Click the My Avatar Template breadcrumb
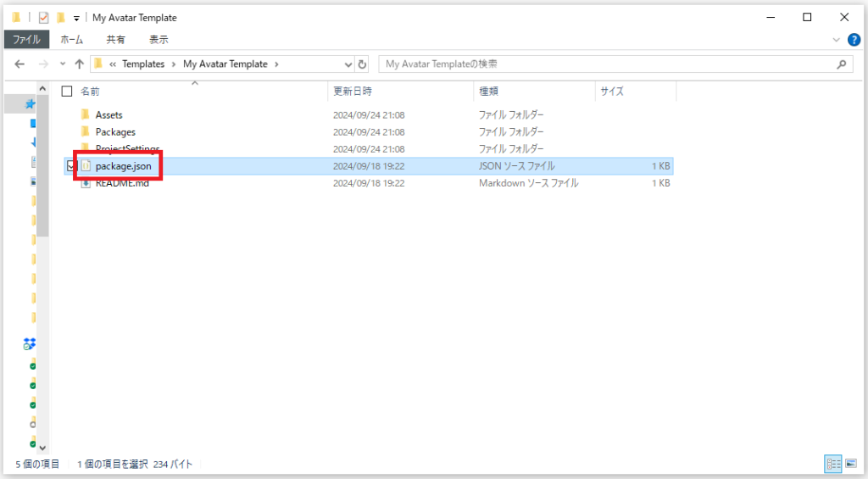Viewport: 868px width, 479px height. [225, 64]
